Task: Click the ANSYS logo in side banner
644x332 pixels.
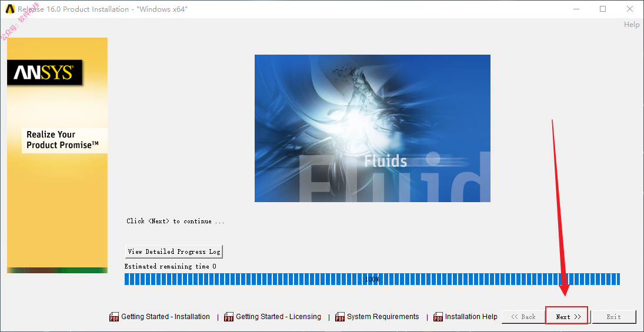Action: (x=44, y=73)
